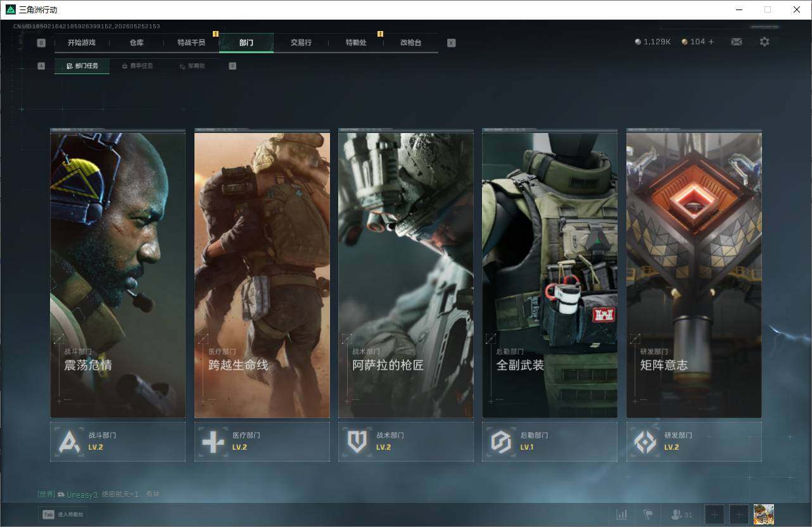Switch to the 仓库 tab
Screen dimensions: 812x527
pyautogui.click(x=136, y=43)
